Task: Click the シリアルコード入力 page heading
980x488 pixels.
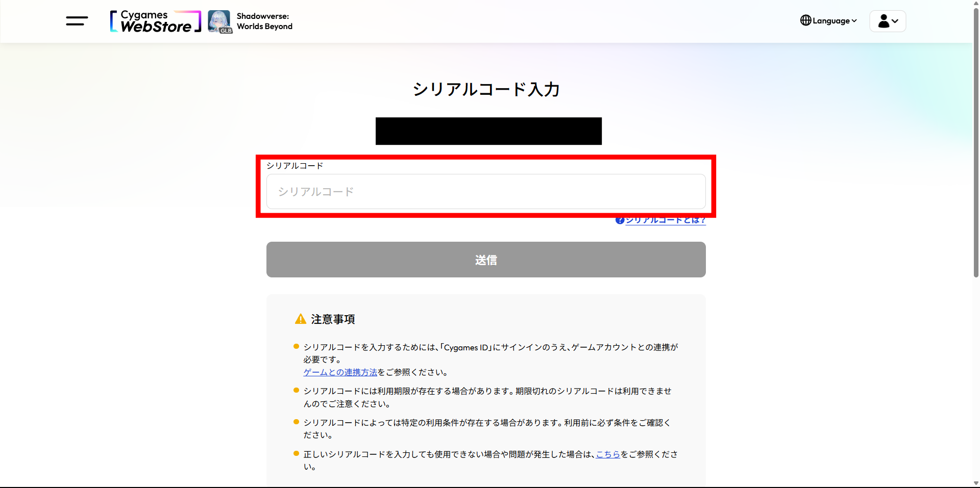Action: 486,89
